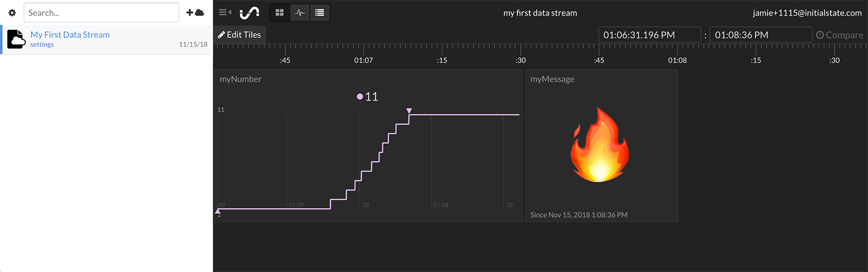Switch to Lines list view icon

[x=320, y=12]
